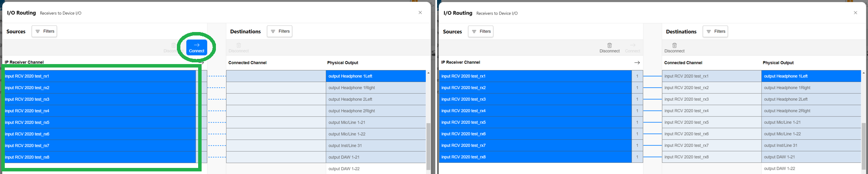Screen dimensions: 868x174
Task: Select output Headphone 2Left in right window
Action: click(x=811, y=100)
